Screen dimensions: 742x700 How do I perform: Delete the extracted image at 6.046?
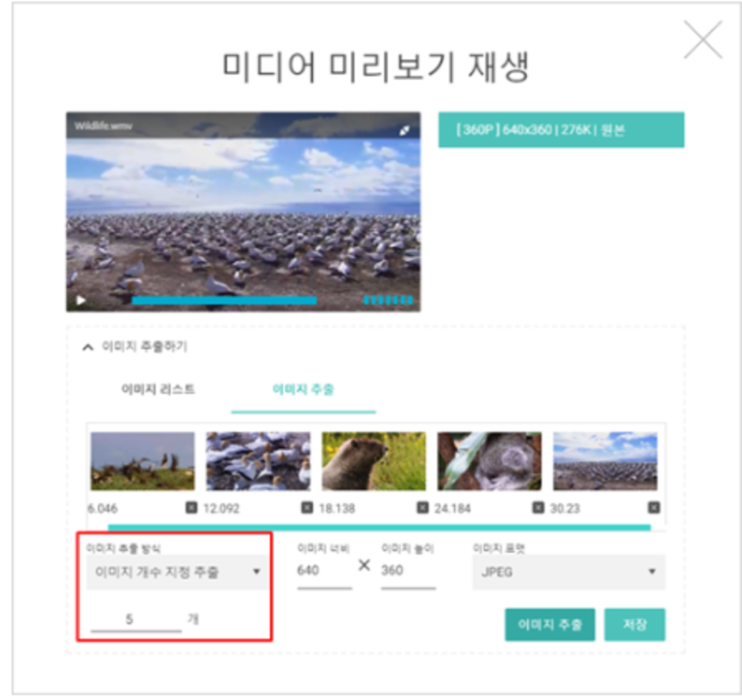pos(190,508)
